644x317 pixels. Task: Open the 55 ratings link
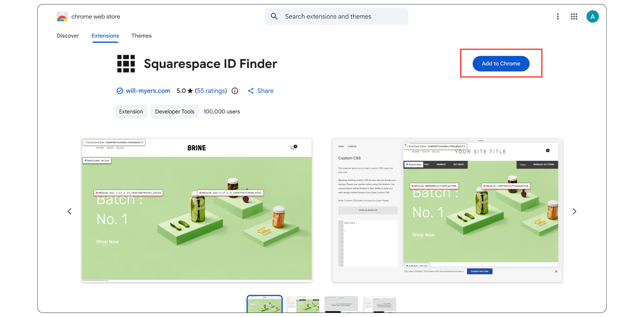pyautogui.click(x=211, y=91)
